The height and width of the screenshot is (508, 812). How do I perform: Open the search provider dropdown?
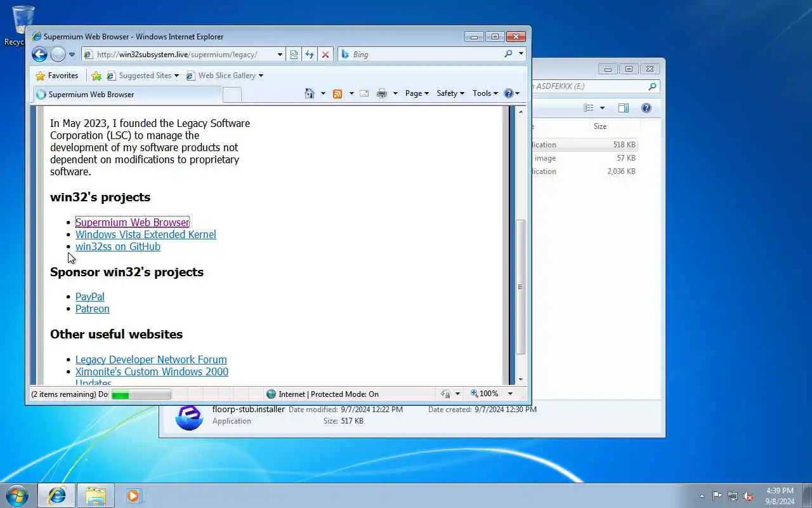tap(521, 54)
